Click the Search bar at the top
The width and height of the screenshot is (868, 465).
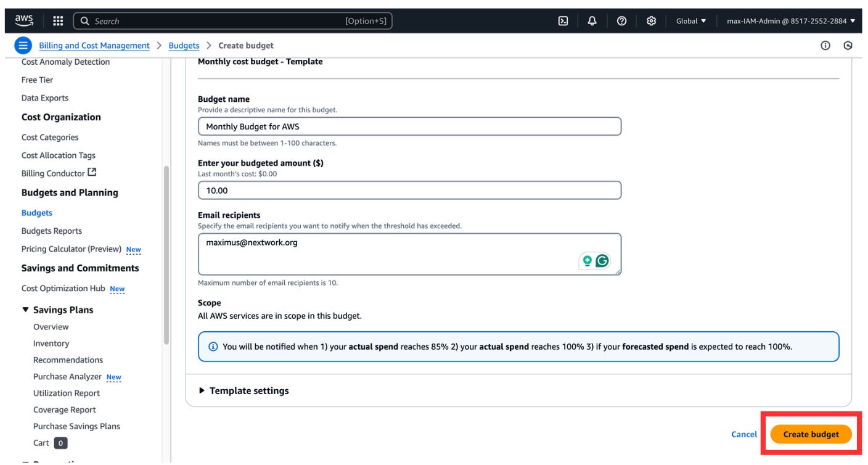232,21
